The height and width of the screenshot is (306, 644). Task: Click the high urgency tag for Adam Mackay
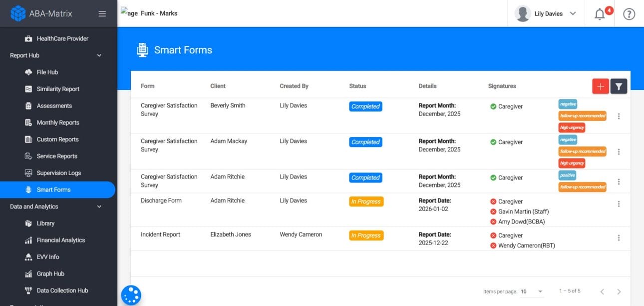click(x=572, y=163)
